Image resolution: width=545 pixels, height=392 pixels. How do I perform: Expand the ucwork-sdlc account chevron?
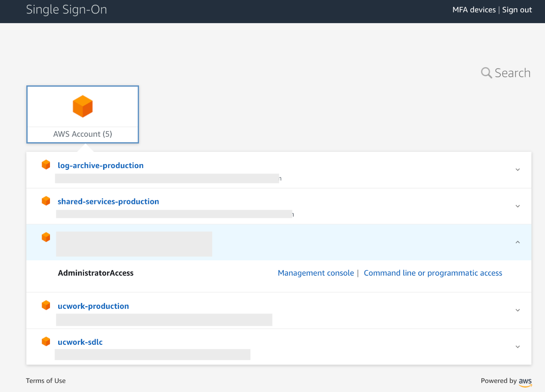pos(518,347)
